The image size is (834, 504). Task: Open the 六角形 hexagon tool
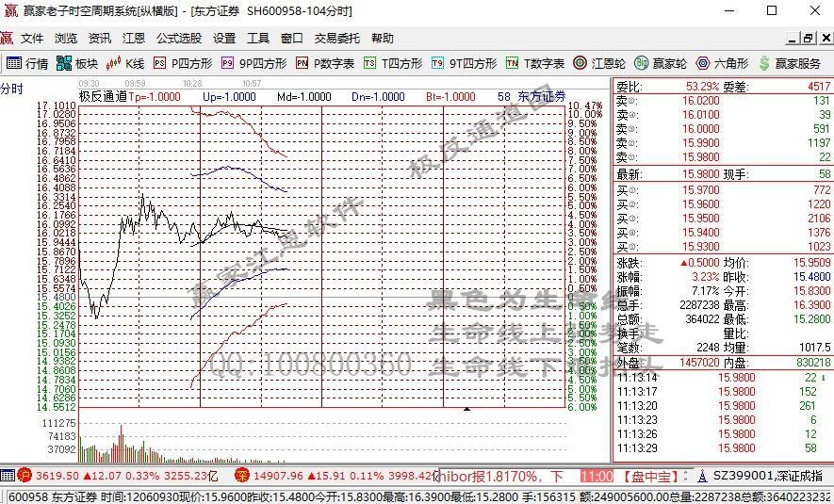pyautogui.click(x=722, y=64)
